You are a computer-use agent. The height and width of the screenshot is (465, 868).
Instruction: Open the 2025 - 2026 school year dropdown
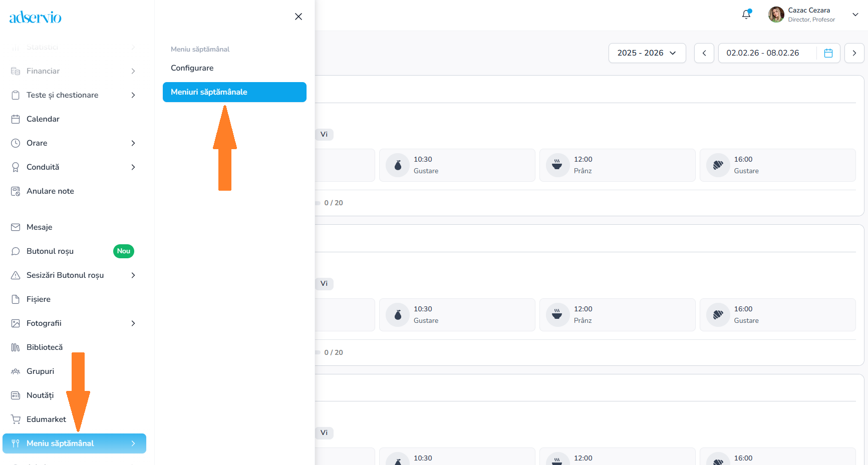[647, 53]
